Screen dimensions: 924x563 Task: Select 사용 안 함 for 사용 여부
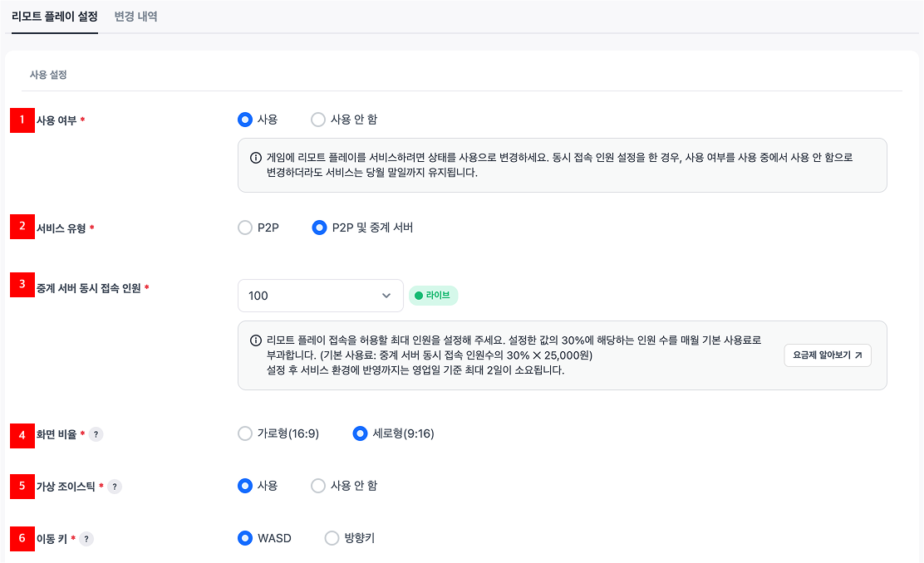318,120
